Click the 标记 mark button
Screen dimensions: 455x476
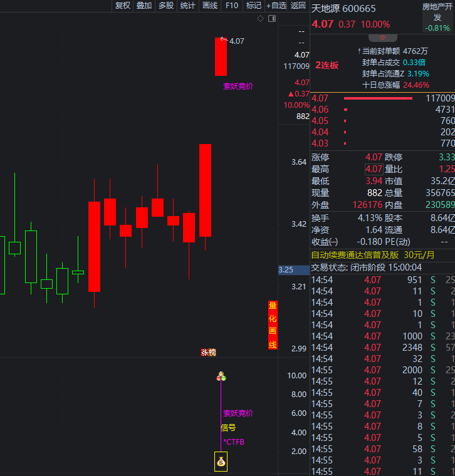pyautogui.click(x=254, y=6)
